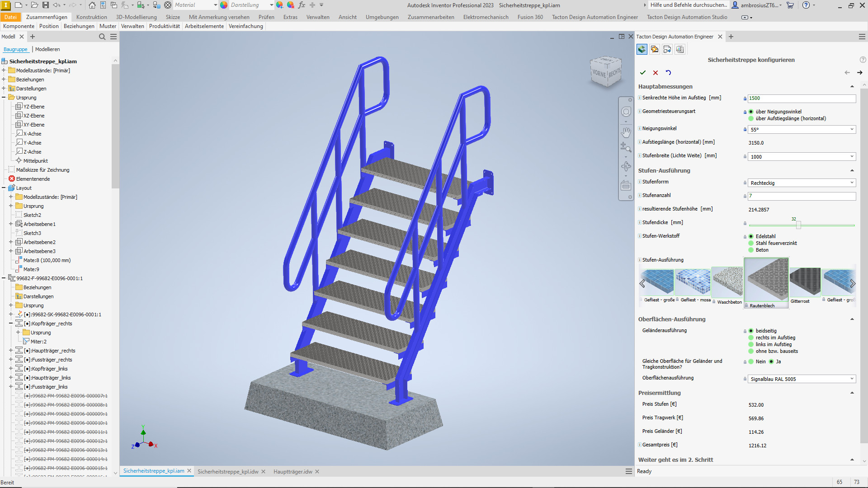Select the Gitterrost step finish thumbnail
868x488 pixels.
tap(805, 283)
